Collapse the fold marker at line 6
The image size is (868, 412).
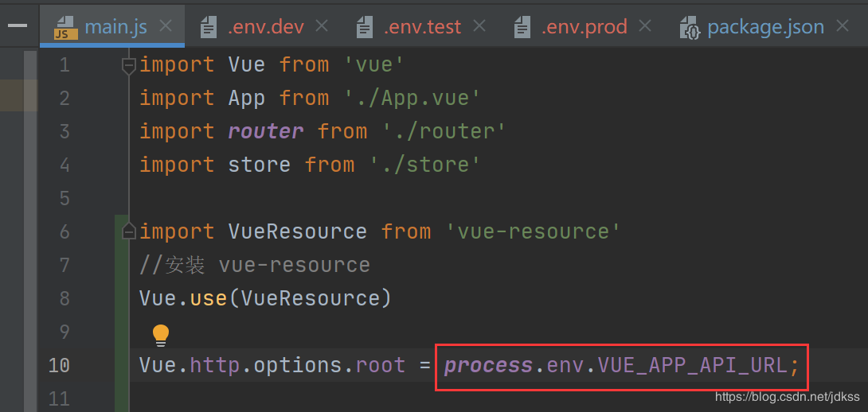click(x=128, y=232)
